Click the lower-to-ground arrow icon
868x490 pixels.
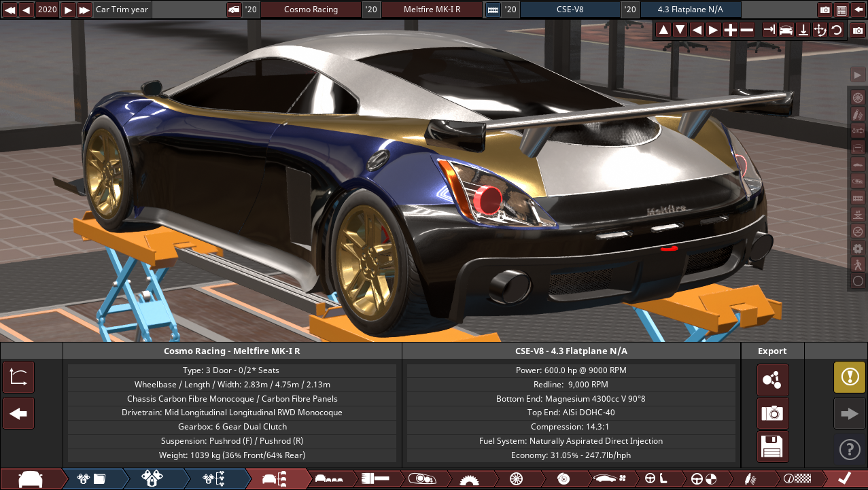803,30
